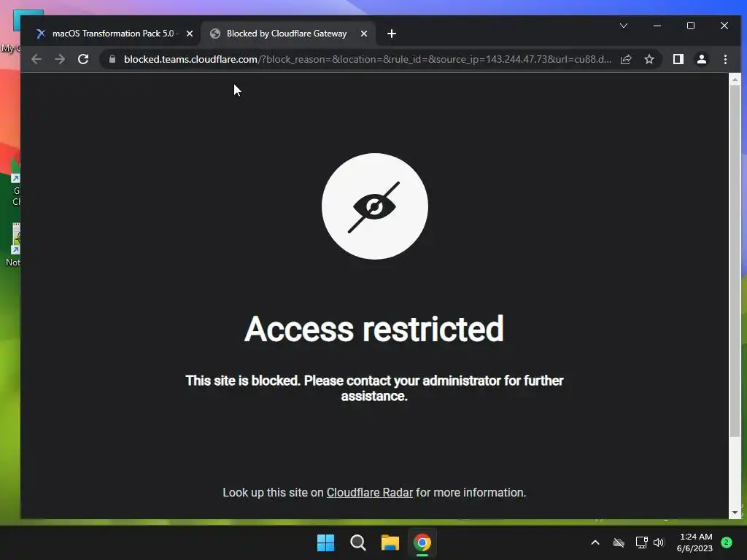Screen dimensions: 747x560
Task: Close the Blocked by Cloudflare Gateway tab
Action: tap(364, 34)
